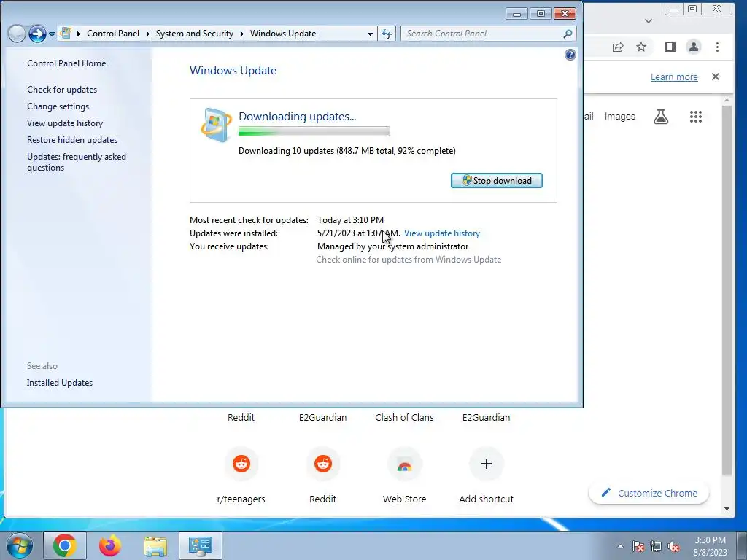Open the recent pages dropdown next to forward arrow
The width and height of the screenshot is (747, 560).
(x=52, y=34)
